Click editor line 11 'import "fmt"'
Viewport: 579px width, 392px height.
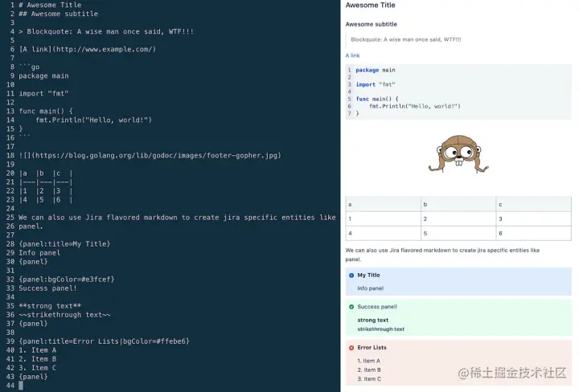[43, 93]
